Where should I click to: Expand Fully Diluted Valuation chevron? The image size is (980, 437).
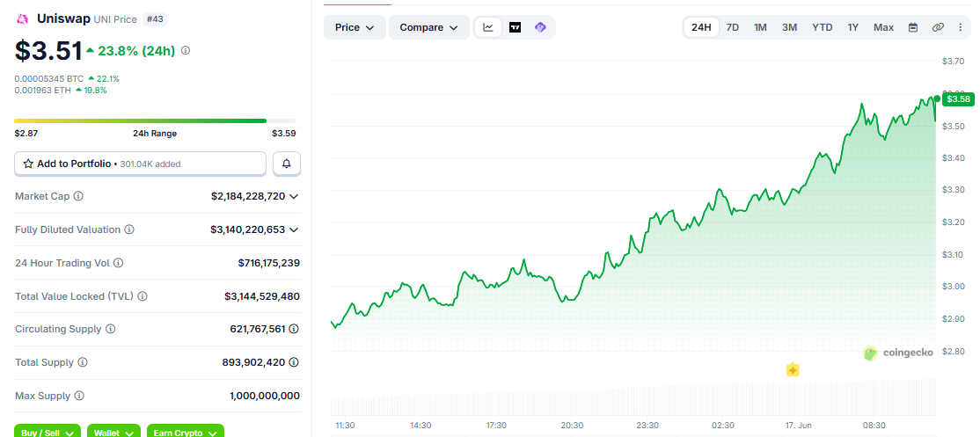[294, 229]
